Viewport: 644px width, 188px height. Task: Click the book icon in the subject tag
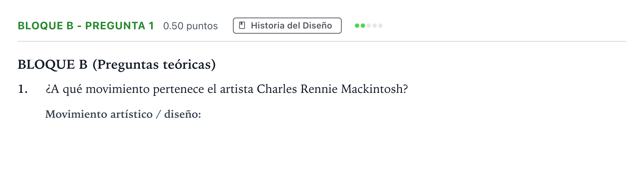242,25
